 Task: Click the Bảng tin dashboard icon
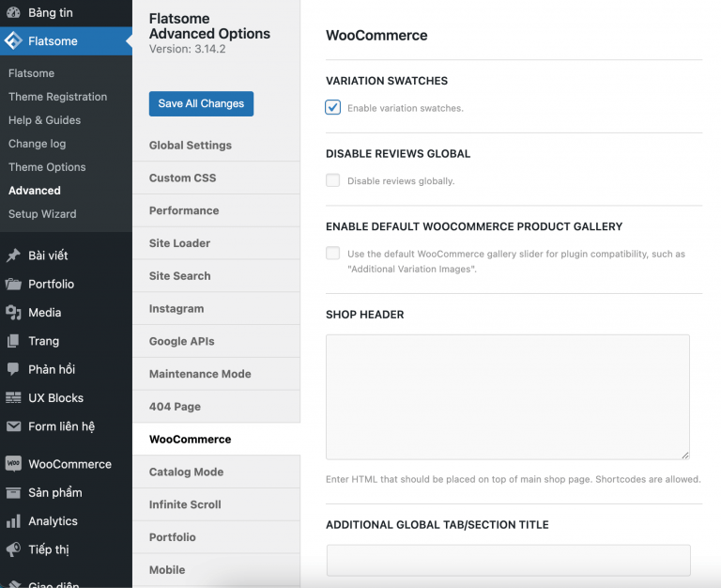pos(13,12)
